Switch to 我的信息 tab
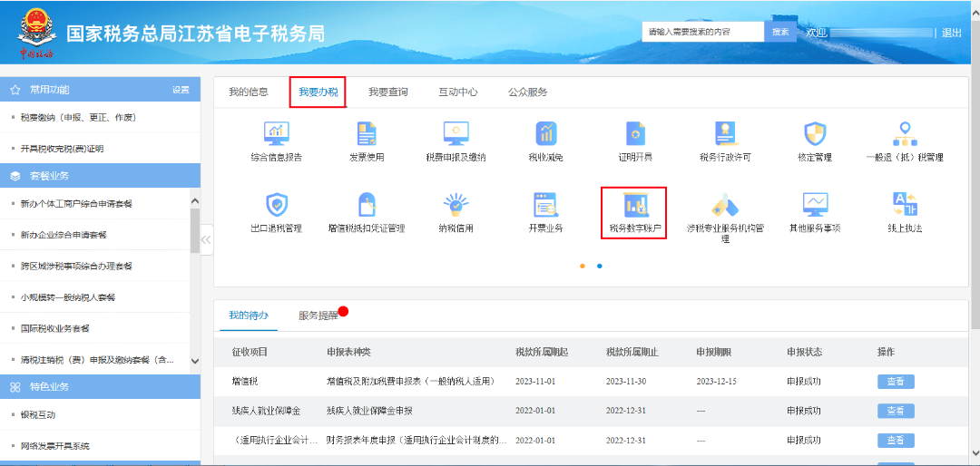Viewport: 980px width, 466px height. pos(248,92)
